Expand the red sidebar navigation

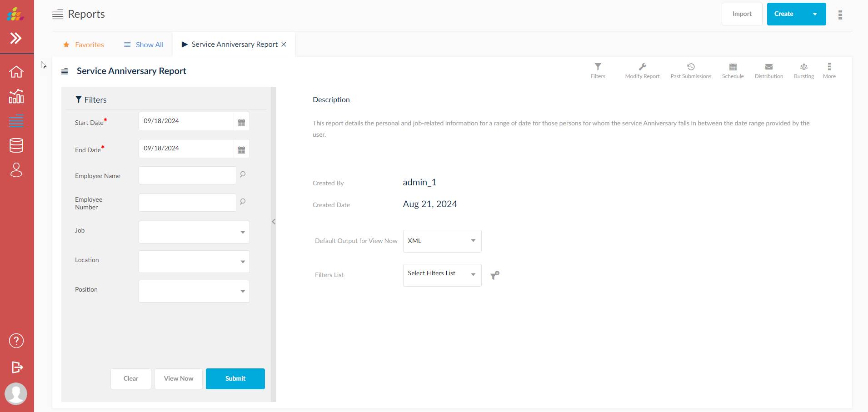[x=16, y=38]
